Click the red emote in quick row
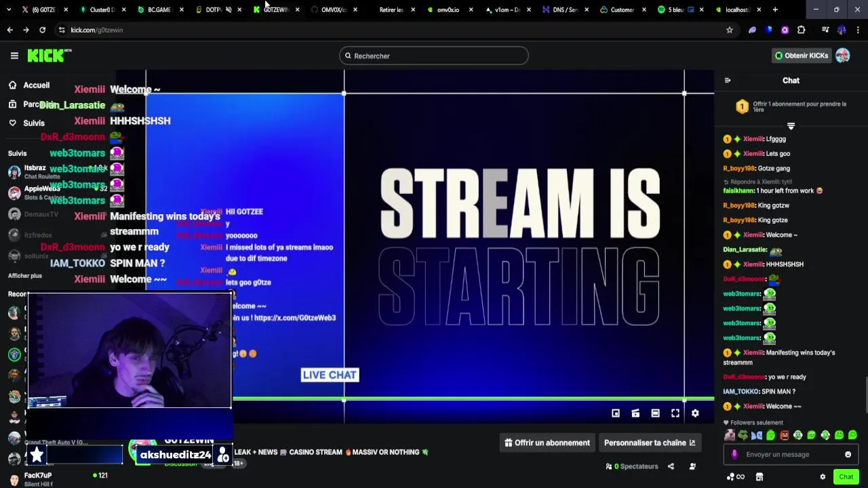 785,435
